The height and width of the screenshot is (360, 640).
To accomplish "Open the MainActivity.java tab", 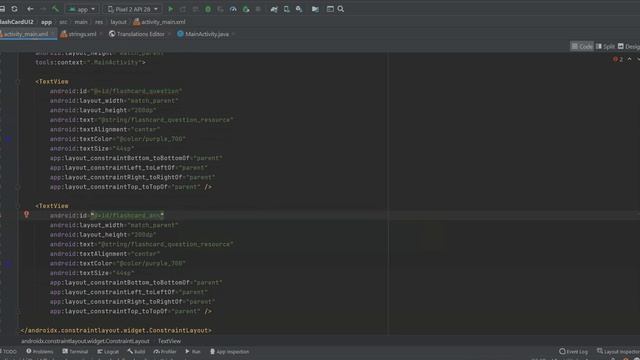I will (x=203, y=34).
